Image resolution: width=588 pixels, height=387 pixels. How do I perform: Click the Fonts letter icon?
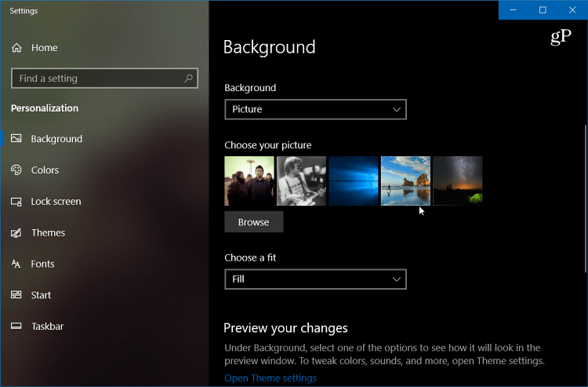16,264
